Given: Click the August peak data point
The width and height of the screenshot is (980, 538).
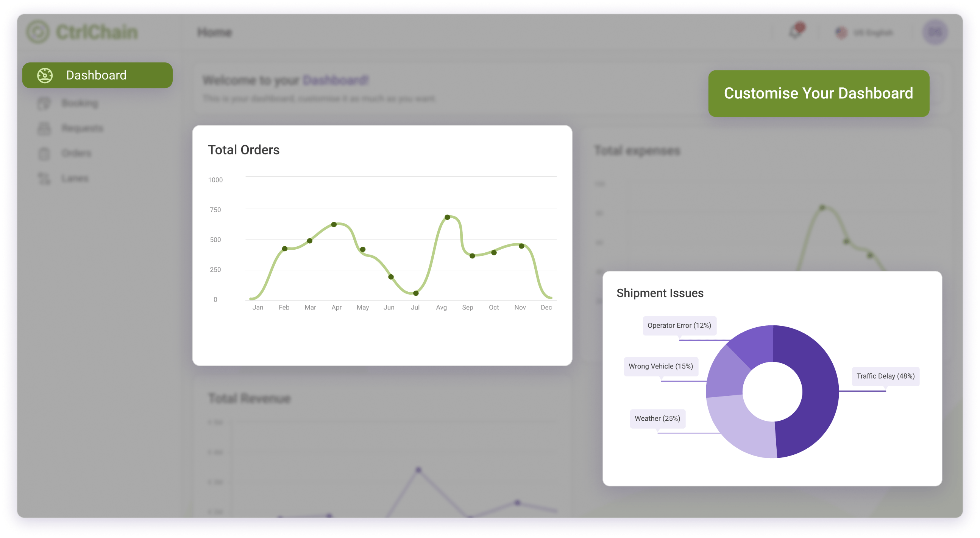Looking at the screenshot, I should [447, 217].
